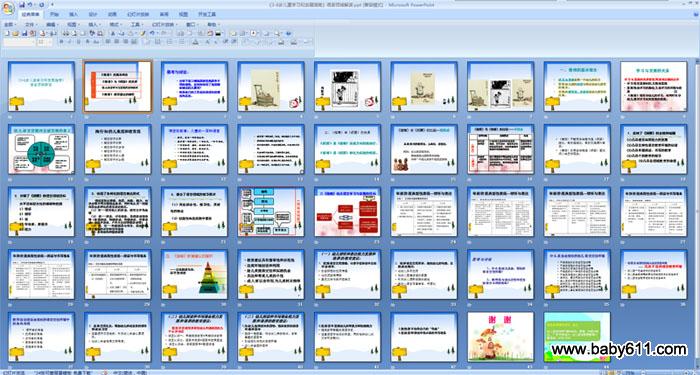
Task: Expand the font size combo box
Action: click(x=45, y=42)
